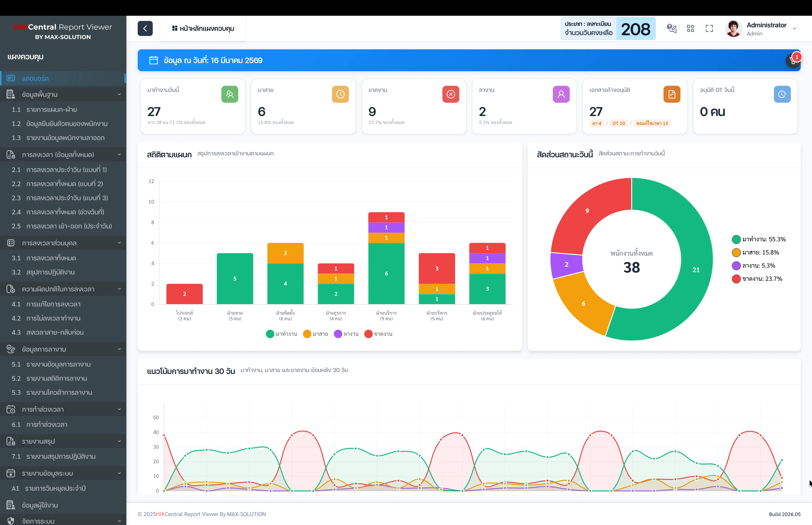The height and width of the screenshot is (525, 812).
Task: Click the red segment of the status donut chart
Action: 587,211
